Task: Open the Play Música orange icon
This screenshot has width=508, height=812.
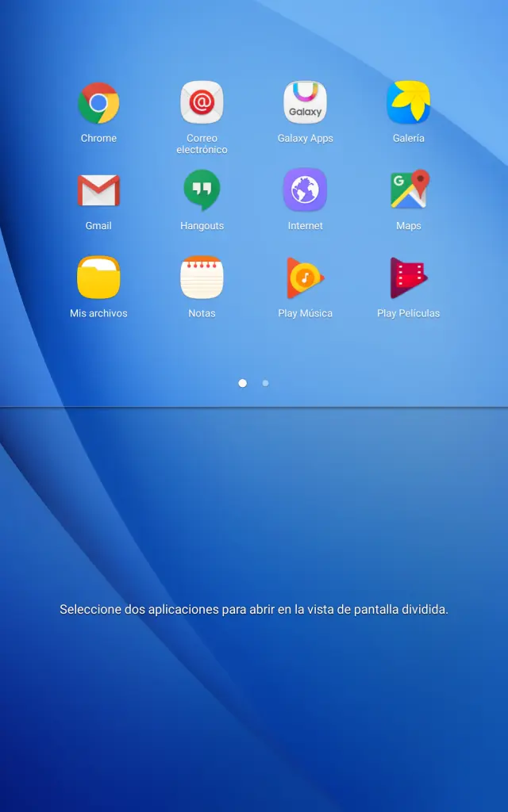Action: (305, 278)
